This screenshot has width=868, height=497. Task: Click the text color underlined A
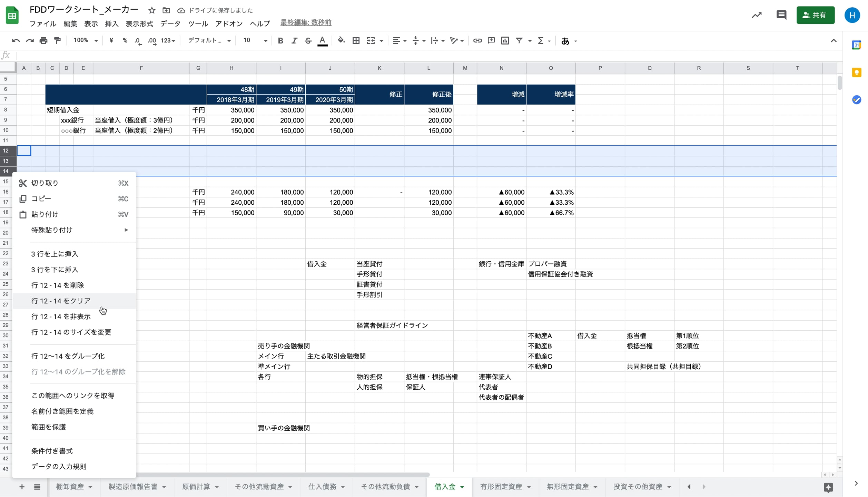[x=322, y=41]
